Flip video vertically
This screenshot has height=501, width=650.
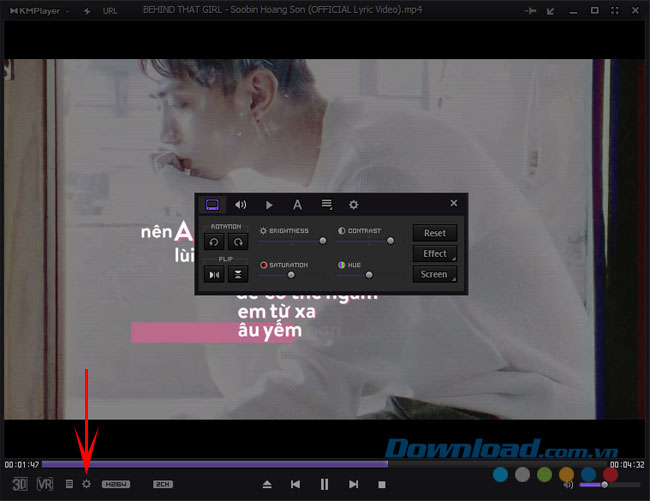[x=238, y=274]
